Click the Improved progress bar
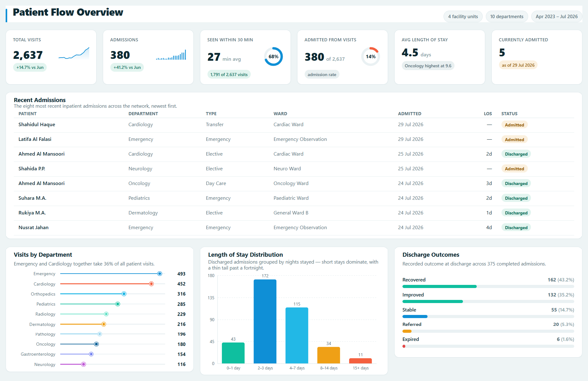The width and height of the screenshot is (588, 381). click(x=488, y=301)
